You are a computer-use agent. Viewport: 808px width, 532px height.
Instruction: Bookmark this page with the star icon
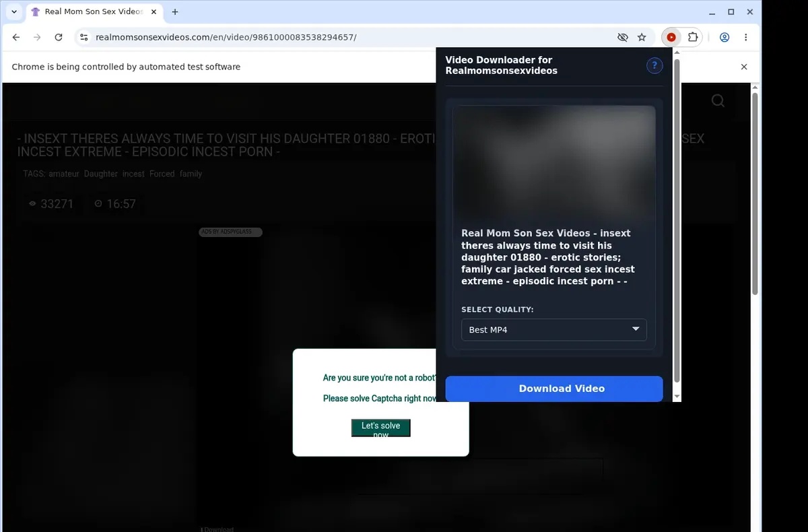tap(642, 38)
